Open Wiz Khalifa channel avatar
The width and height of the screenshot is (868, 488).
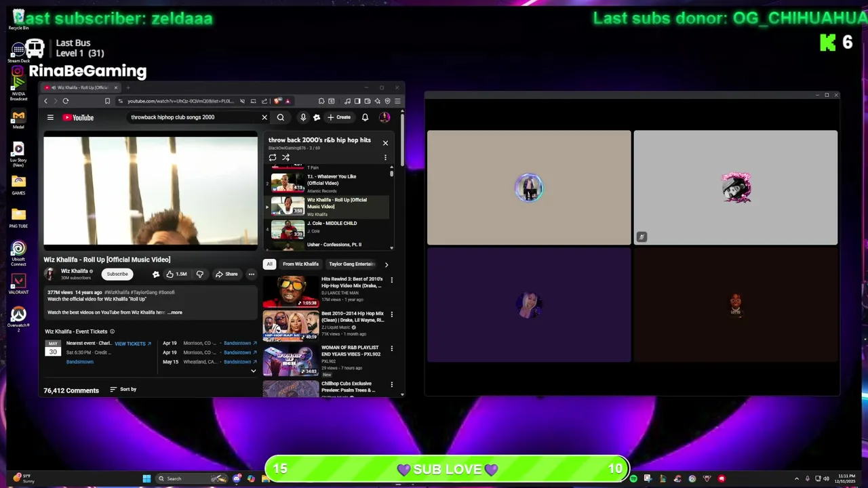coord(50,274)
